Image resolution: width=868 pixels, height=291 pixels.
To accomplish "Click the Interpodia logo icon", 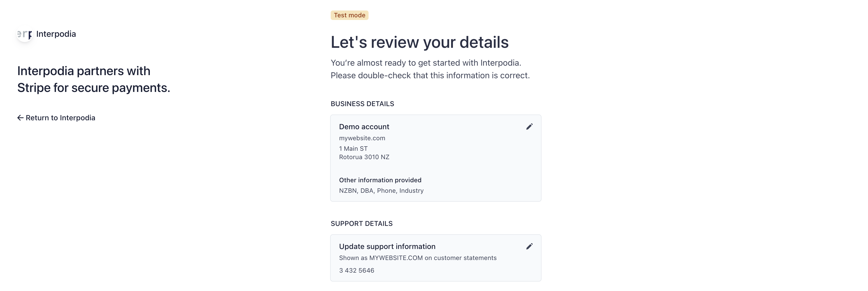I will pyautogui.click(x=25, y=34).
